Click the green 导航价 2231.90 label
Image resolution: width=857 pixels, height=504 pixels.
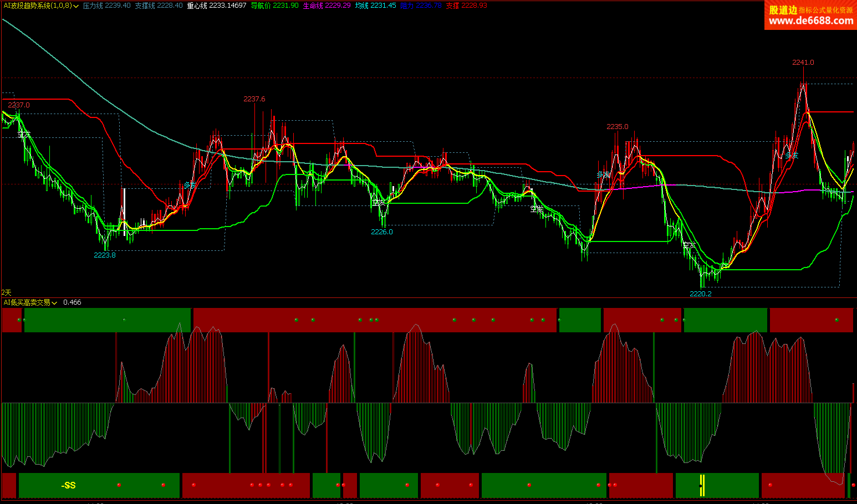(x=274, y=6)
